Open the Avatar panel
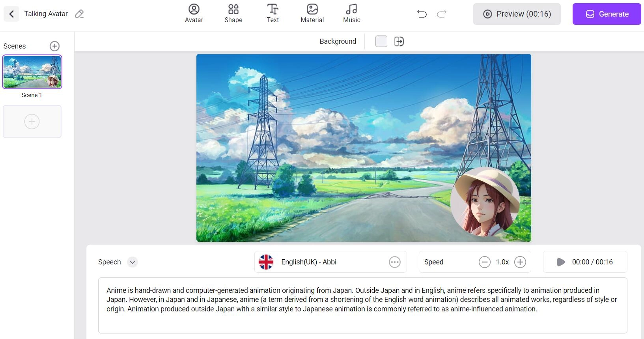 pos(194,14)
